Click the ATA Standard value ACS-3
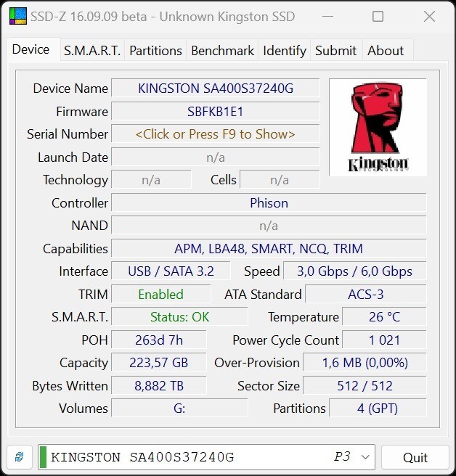The width and height of the screenshot is (456, 476). pos(366,294)
